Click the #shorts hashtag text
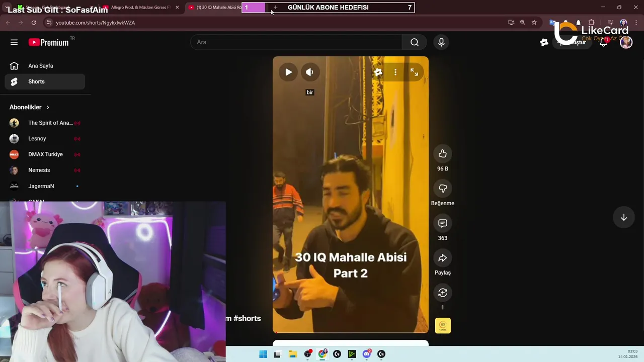Viewport: 644px width, 362px height. tap(247, 318)
